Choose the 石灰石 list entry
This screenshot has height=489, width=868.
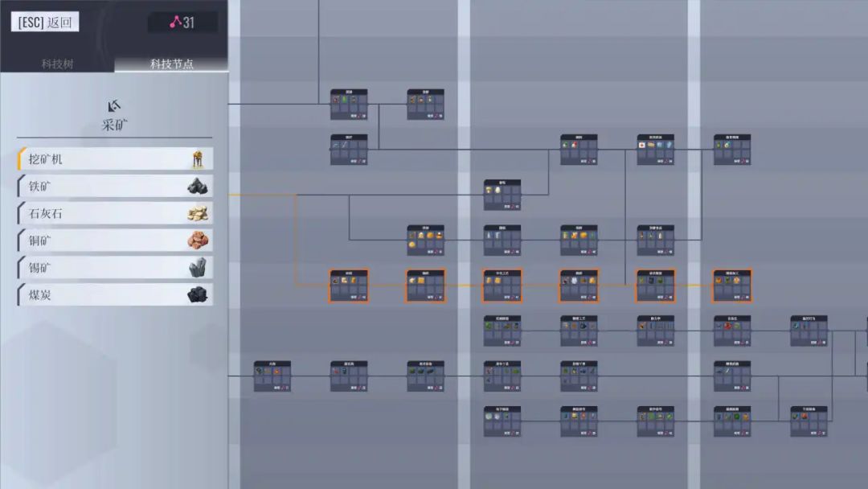coord(115,213)
